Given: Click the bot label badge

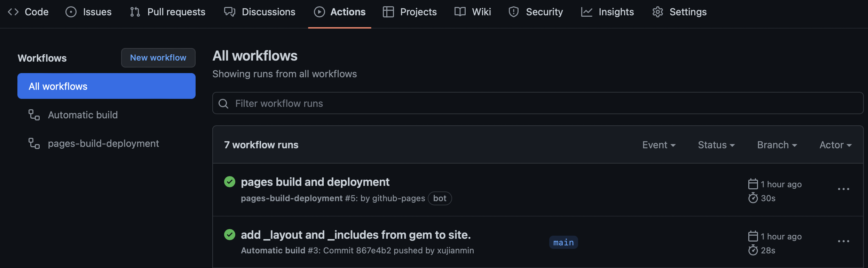Looking at the screenshot, I should click(440, 198).
